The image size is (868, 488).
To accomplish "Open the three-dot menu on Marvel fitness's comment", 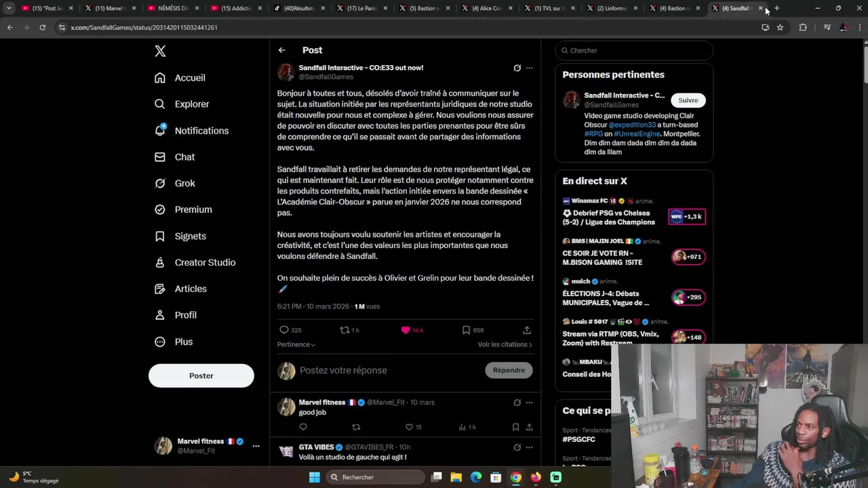I will point(530,403).
